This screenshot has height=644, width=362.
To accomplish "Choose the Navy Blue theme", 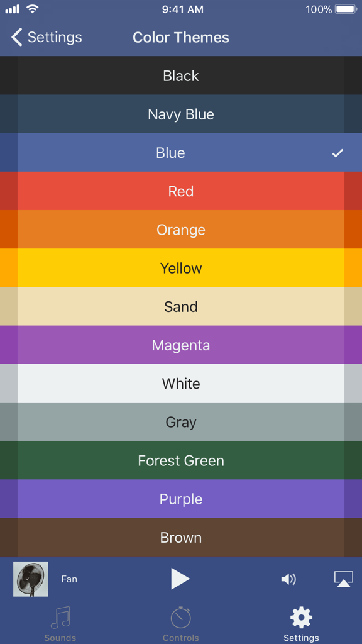I will (180, 114).
